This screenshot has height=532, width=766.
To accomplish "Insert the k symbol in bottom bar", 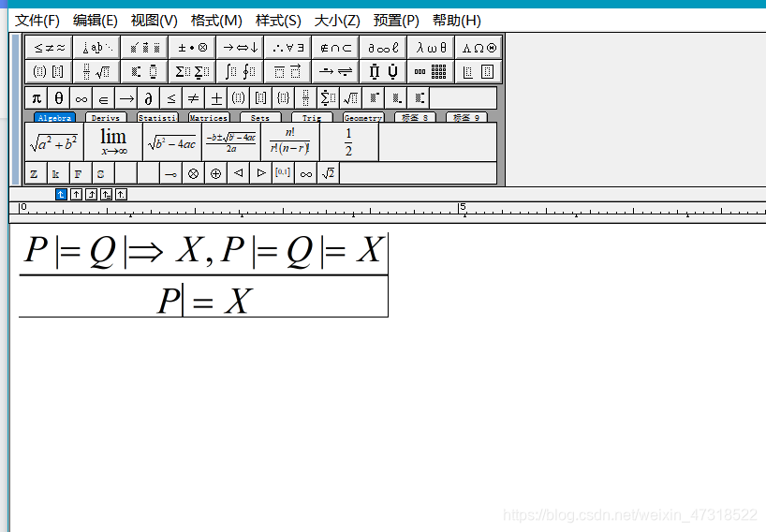I will 59,173.
